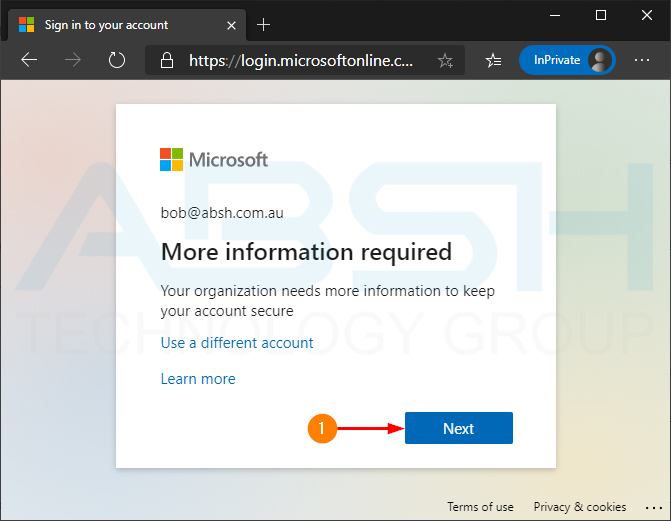The width and height of the screenshot is (671, 521).
Task: View site info via lock icon
Action: click(x=166, y=61)
